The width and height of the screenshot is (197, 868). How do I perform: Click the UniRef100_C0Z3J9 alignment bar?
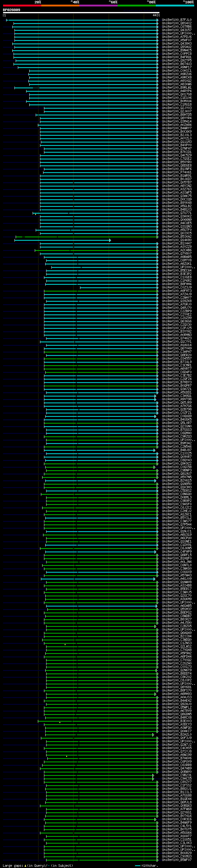[119, 288]
